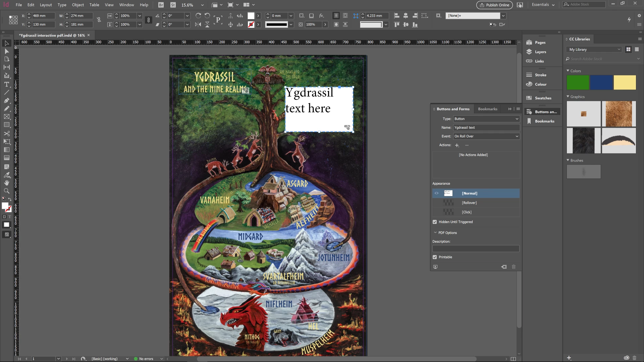The image size is (644, 362).
Task: Pick the green colour in CC Libraries
Action: click(578, 82)
